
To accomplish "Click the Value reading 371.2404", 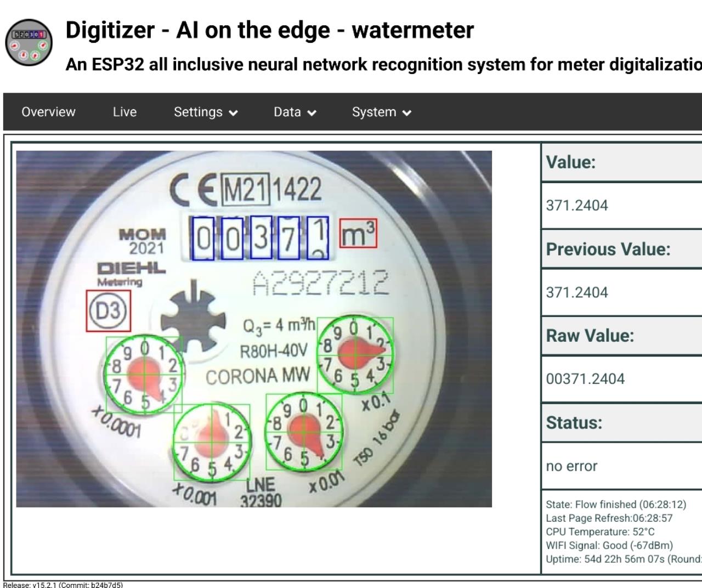I will [577, 205].
